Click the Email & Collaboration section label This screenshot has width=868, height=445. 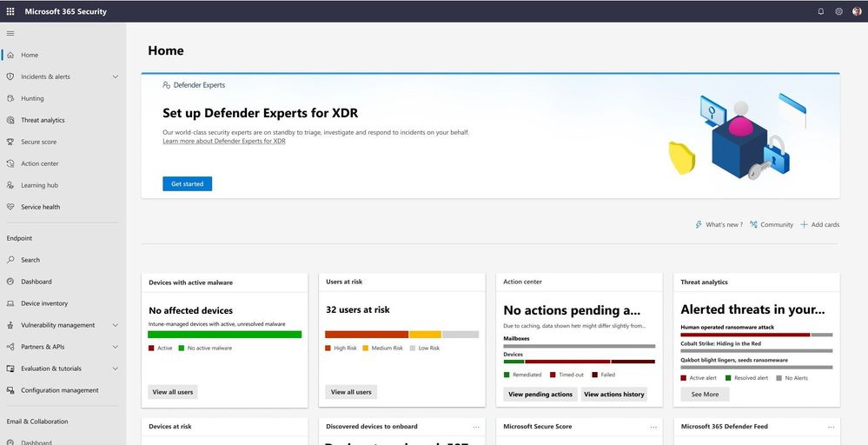37,422
